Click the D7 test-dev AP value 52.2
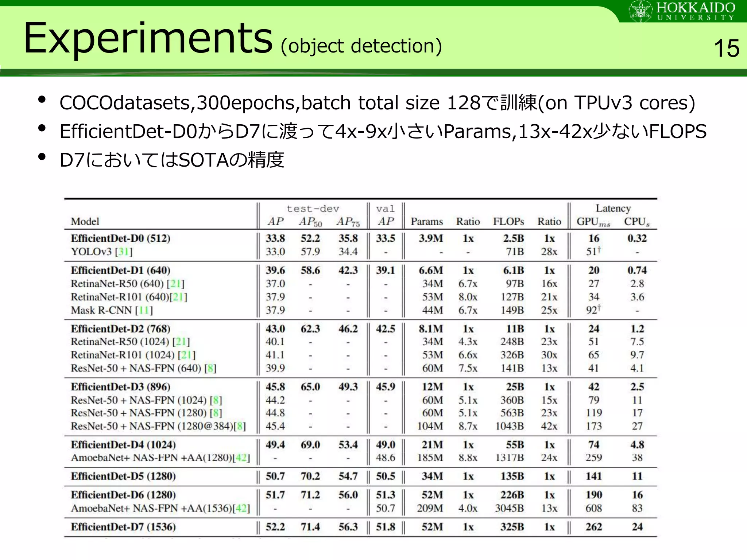This screenshot has width=747, height=560. coord(275,527)
